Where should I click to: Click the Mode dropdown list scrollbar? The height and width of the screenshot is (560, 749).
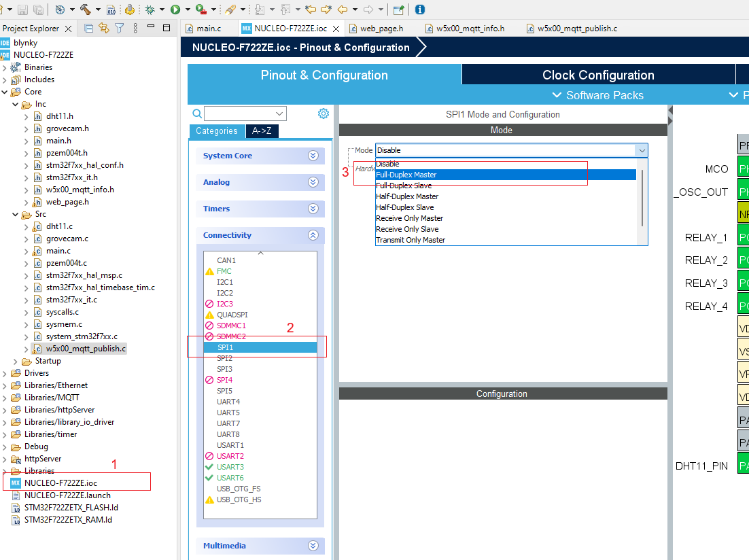click(642, 197)
